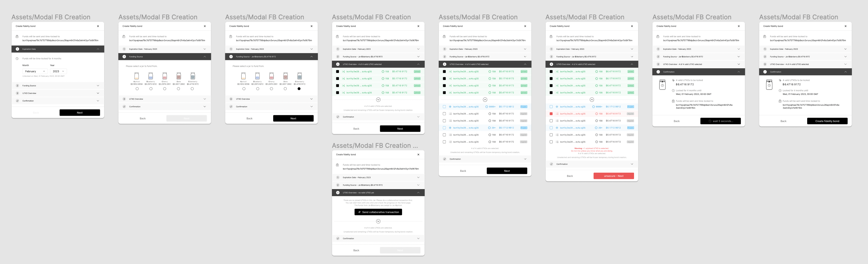The image size is (868, 264).
Task: Open the 2023 year dropdown
Action: click(x=58, y=71)
